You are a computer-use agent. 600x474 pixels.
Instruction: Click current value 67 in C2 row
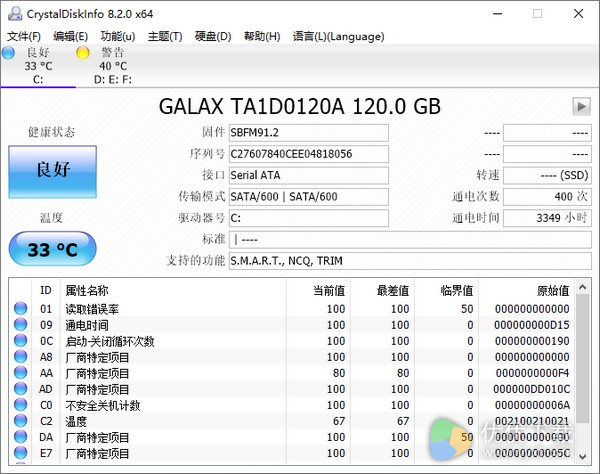339,422
